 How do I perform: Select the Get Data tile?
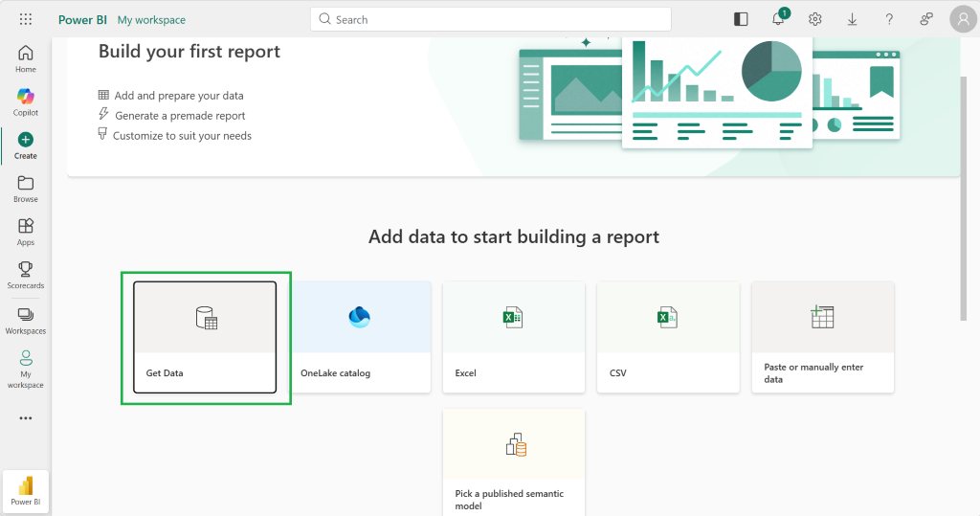[205, 337]
